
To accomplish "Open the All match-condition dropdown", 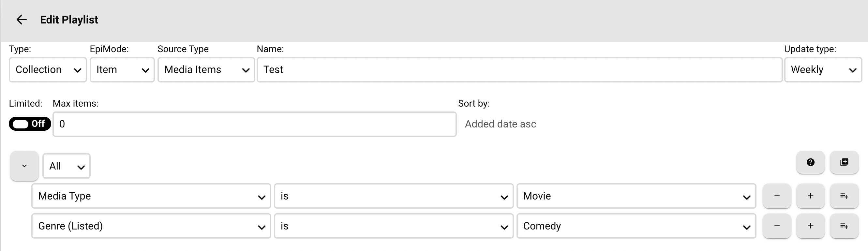I will tap(67, 166).
